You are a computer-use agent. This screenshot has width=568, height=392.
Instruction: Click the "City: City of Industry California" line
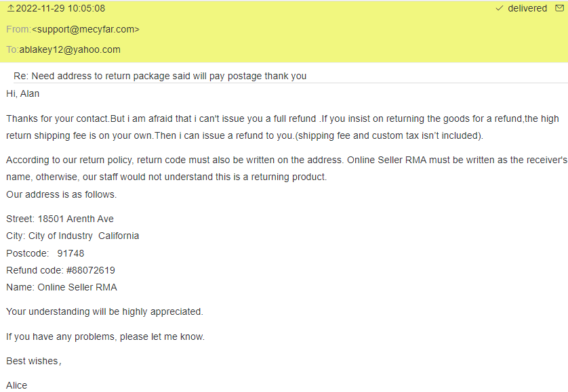pos(73,236)
